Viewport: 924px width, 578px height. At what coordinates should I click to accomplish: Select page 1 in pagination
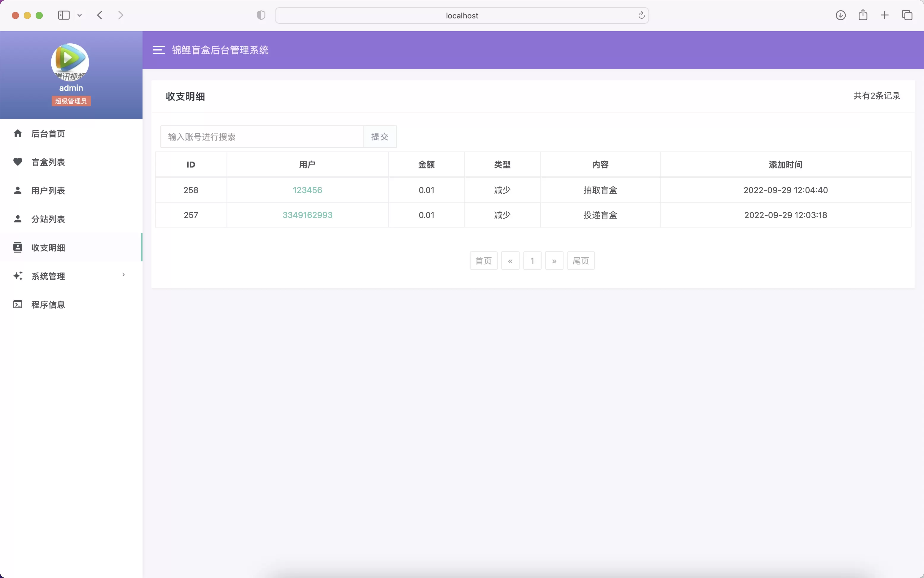[x=532, y=261]
